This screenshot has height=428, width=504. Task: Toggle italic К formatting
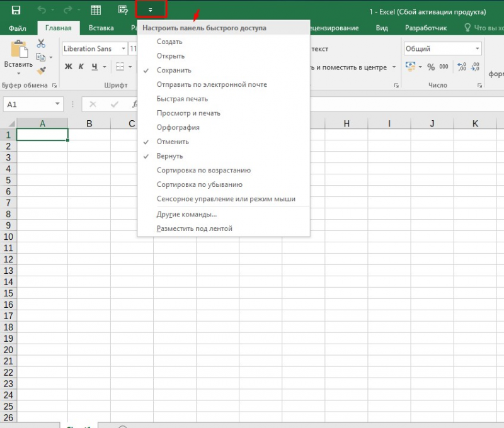pos(81,67)
